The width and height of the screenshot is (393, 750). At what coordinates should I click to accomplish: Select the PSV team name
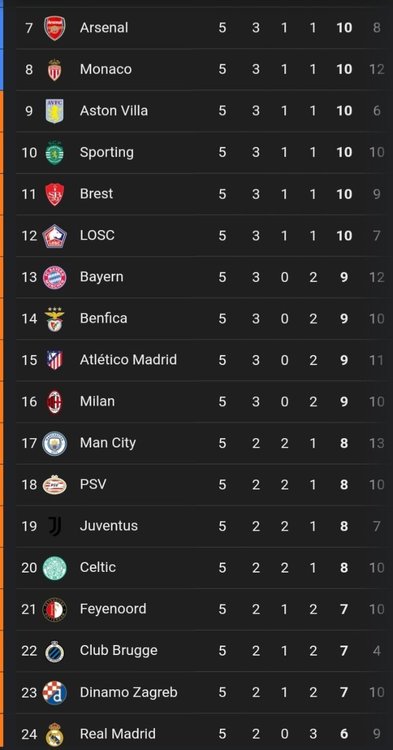pyautogui.click(x=93, y=484)
